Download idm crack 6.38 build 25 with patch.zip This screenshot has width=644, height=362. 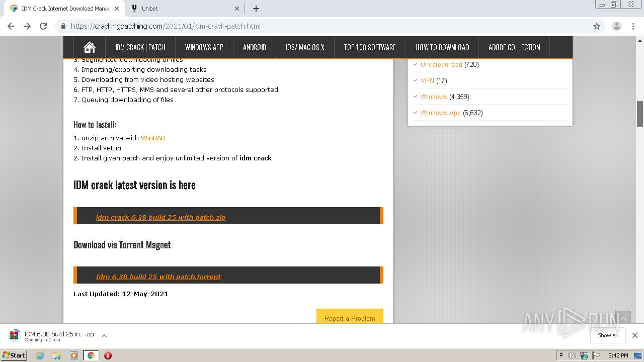tap(160, 217)
